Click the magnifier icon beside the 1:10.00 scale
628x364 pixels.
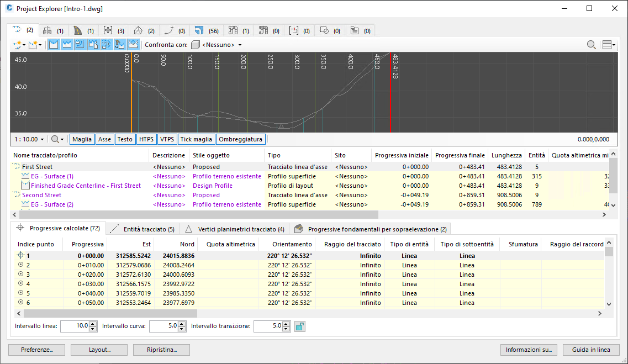point(54,139)
